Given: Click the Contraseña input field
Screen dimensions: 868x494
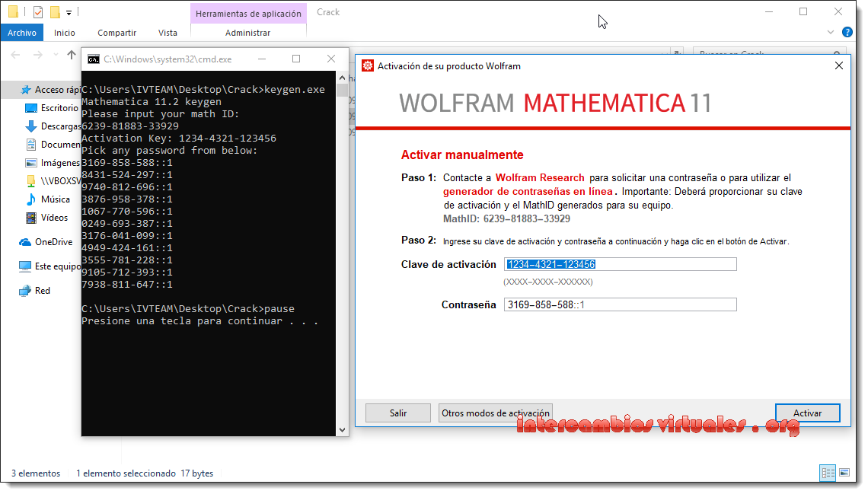Looking at the screenshot, I should [x=620, y=304].
